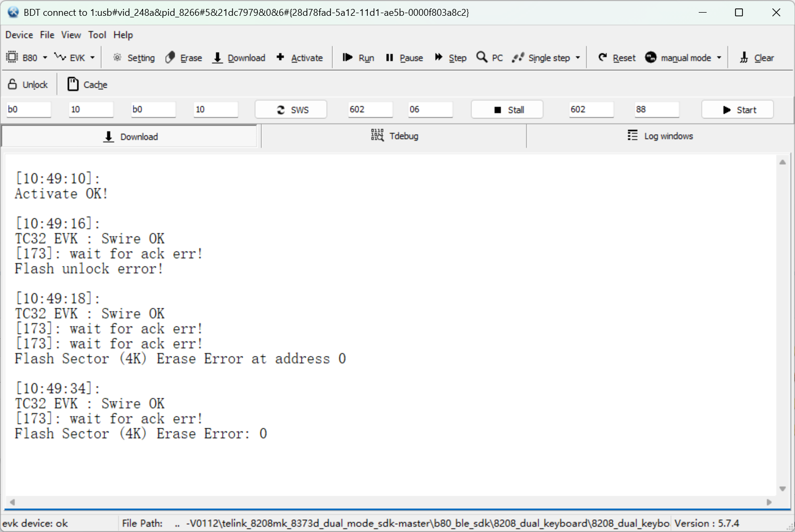The width and height of the screenshot is (795, 532).
Task: Click the 'Flash unlock error!' log line
Action: coord(88,269)
